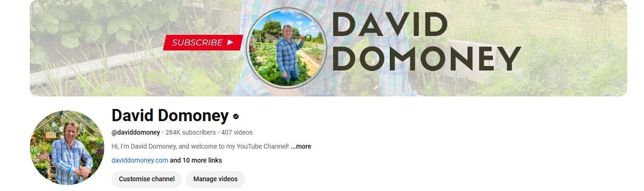
Task: Click the large DOMONEY text in the banner
Action: click(x=426, y=59)
